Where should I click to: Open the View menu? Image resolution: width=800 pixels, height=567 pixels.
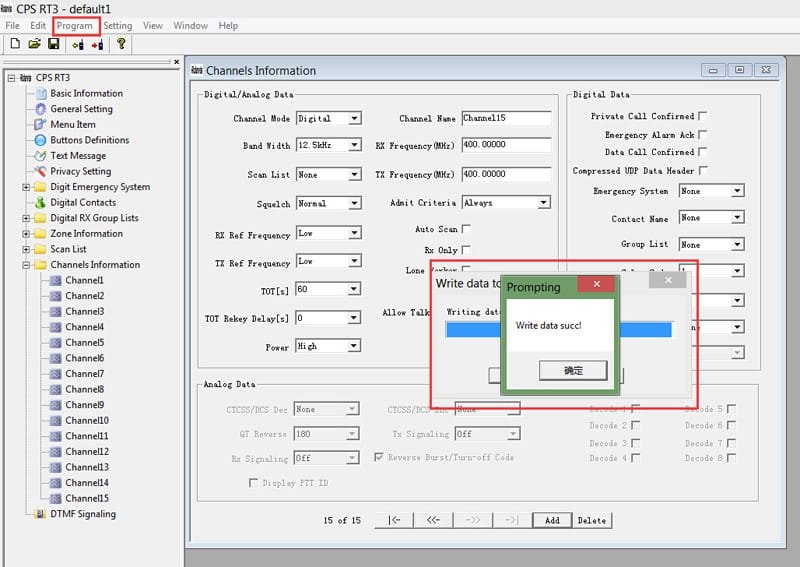[152, 26]
